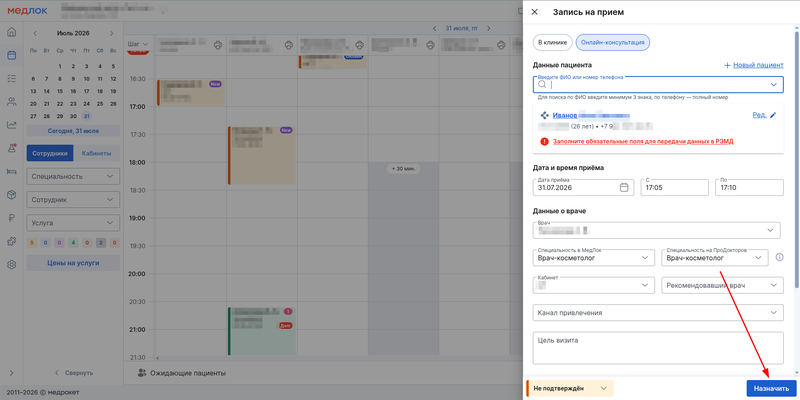The height and width of the screenshot is (400, 800).
Task: Open the patients list sidebar icon
Action: (11, 102)
